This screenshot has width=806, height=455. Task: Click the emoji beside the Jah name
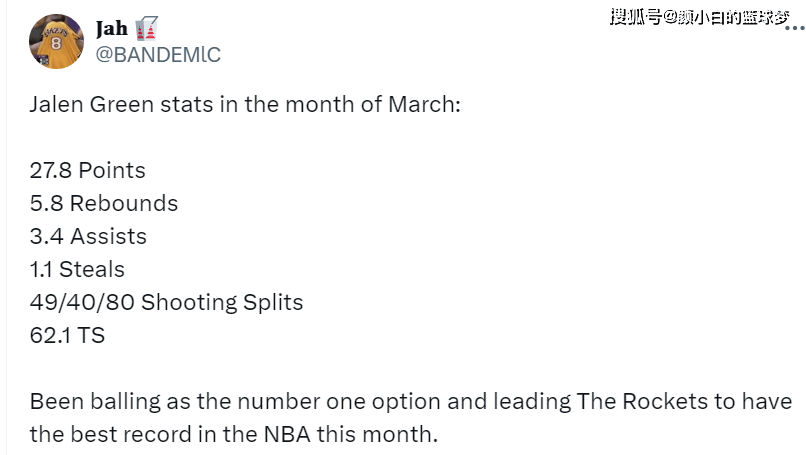pyautogui.click(x=147, y=28)
